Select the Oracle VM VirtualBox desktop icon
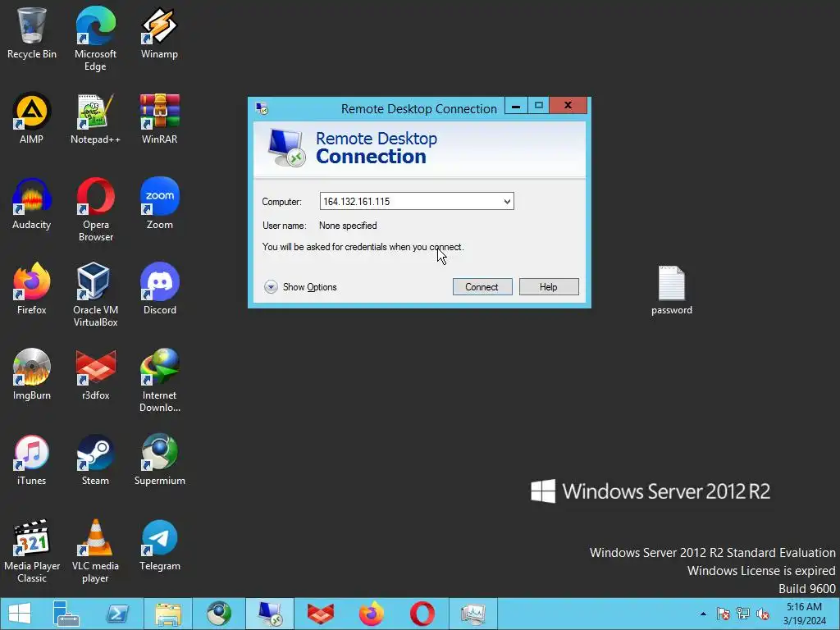This screenshot has height=630, width=840. [95, 294]
